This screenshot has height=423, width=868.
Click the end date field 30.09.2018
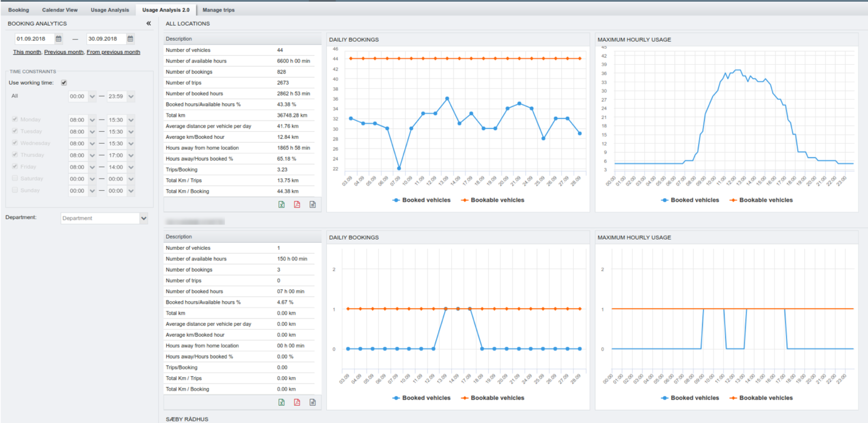[x=106, y=39]
